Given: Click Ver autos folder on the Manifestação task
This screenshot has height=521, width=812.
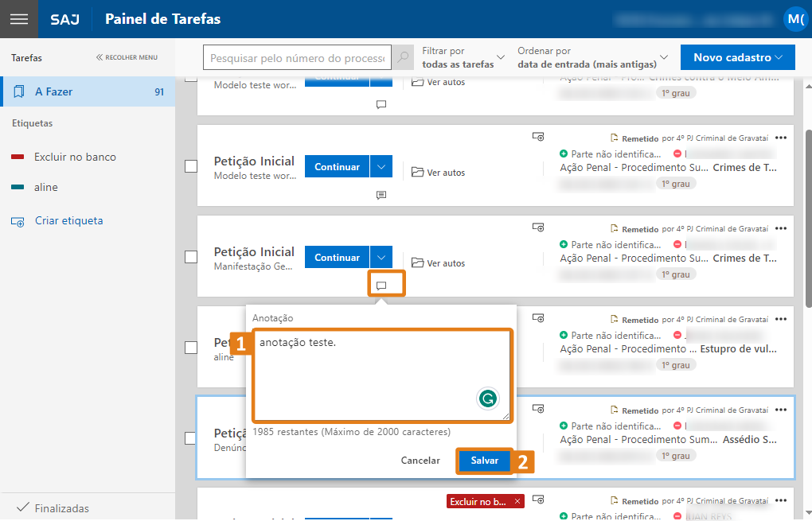Looking at the screenshot, I should click(439, 262).
